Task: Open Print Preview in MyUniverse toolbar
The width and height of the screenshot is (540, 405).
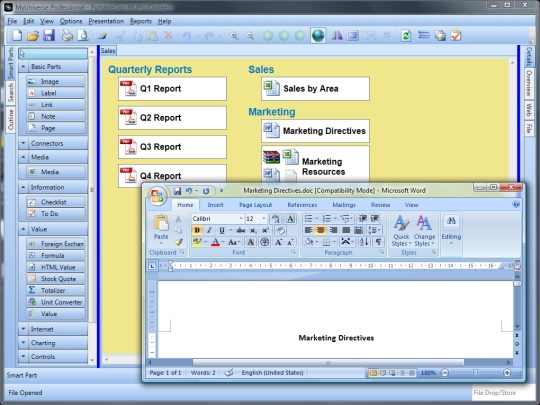Action: 83,35
